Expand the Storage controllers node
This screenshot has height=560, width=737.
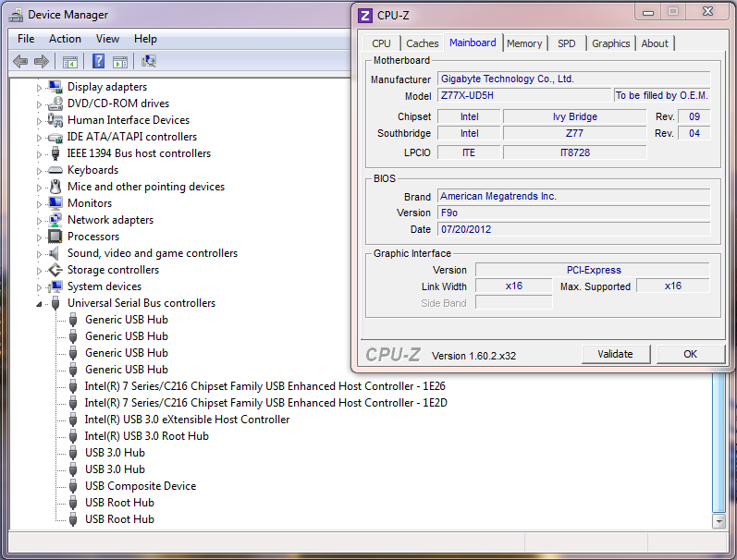[40, 270]
